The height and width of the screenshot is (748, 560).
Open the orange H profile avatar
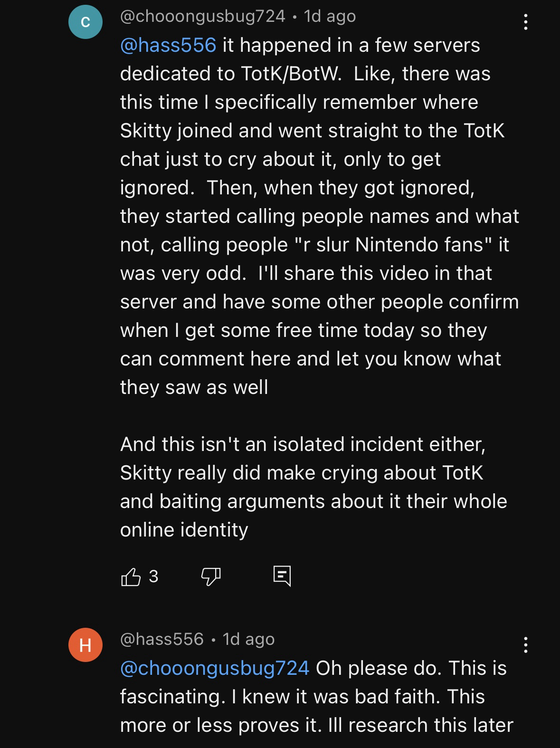pos(85,645)
